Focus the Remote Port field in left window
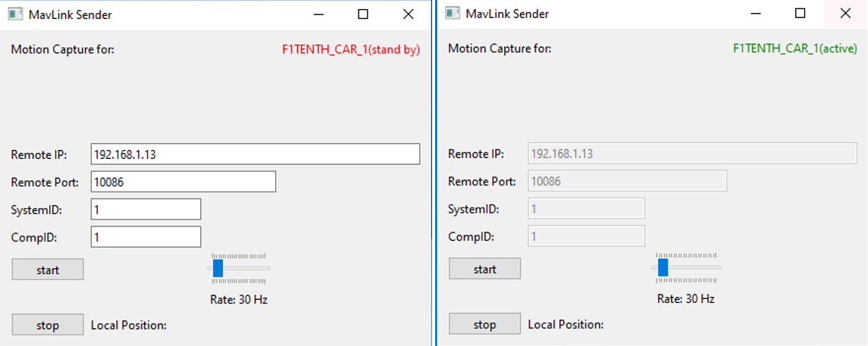This screenshot has width=868, height=346. [183, 182]
